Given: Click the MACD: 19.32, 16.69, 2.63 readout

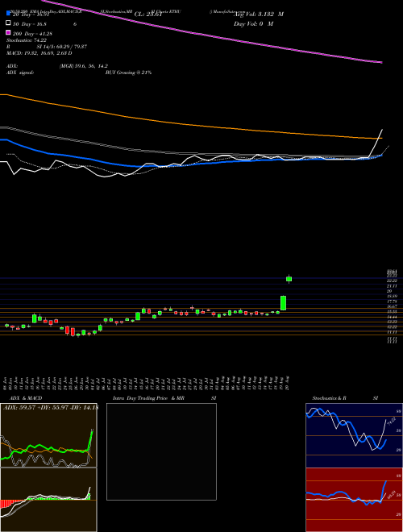Looking at the screenshot, I should coord(39,53).
